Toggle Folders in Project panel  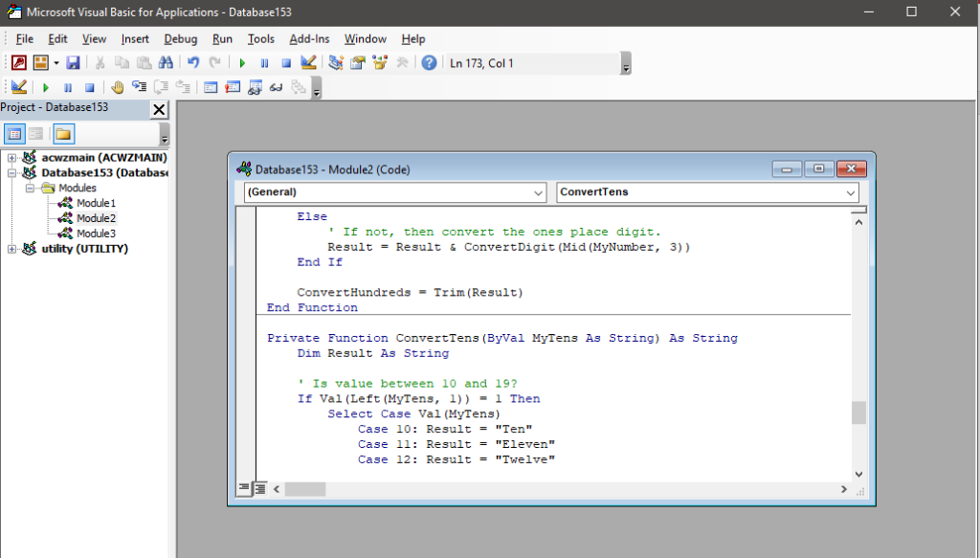(63, 134)
